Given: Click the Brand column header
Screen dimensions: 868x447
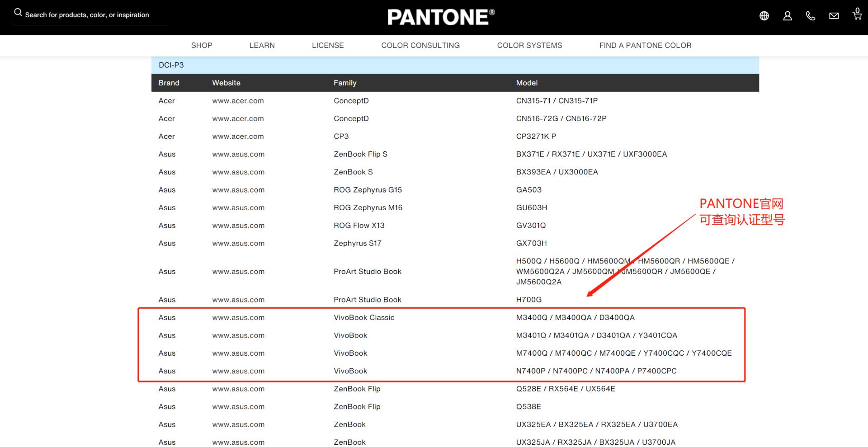Looking at the screenshot, I should click(169, 83).
